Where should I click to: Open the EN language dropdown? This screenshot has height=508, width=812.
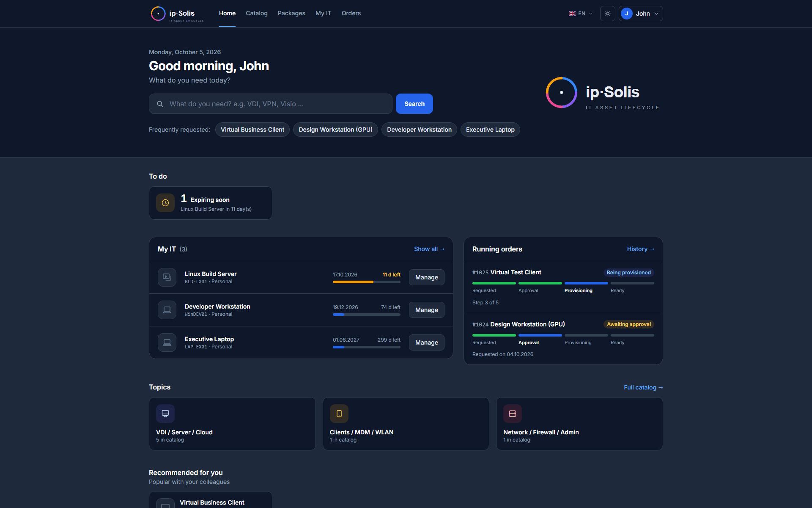click(581, 14)
